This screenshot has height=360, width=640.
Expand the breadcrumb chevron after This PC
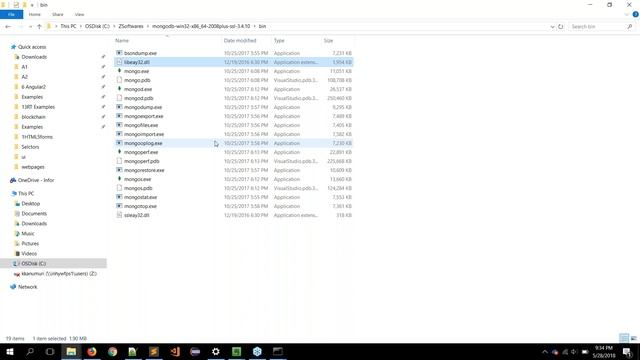[81, 27]
